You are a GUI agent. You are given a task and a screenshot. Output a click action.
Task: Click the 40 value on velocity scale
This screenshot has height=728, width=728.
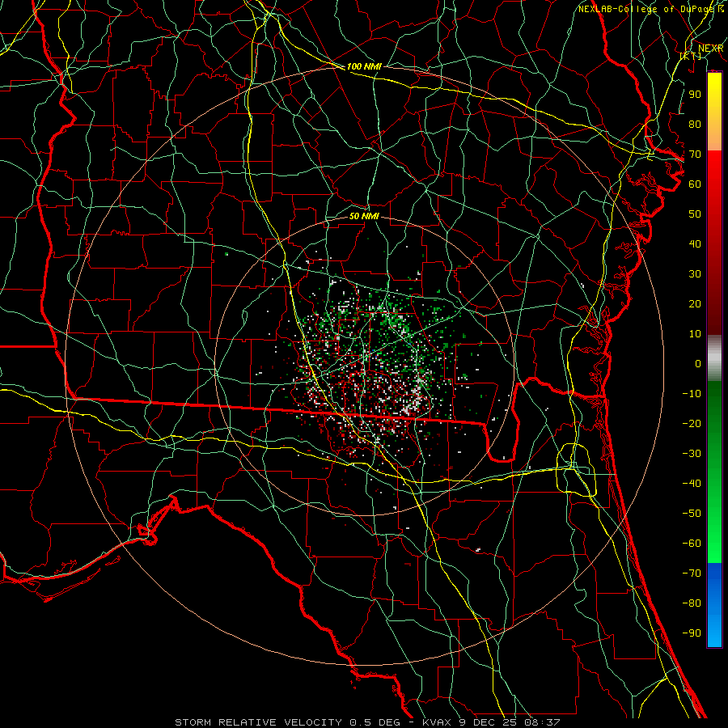click(695, 244)
